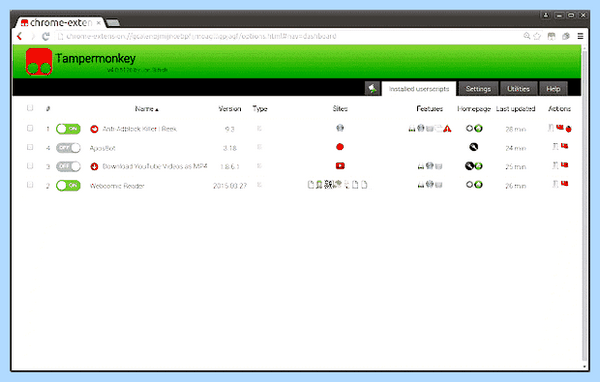Screen dimensions: 600x382
Task: Click the zoom magnifier icon in the address bar
Action: pos(527,36)
